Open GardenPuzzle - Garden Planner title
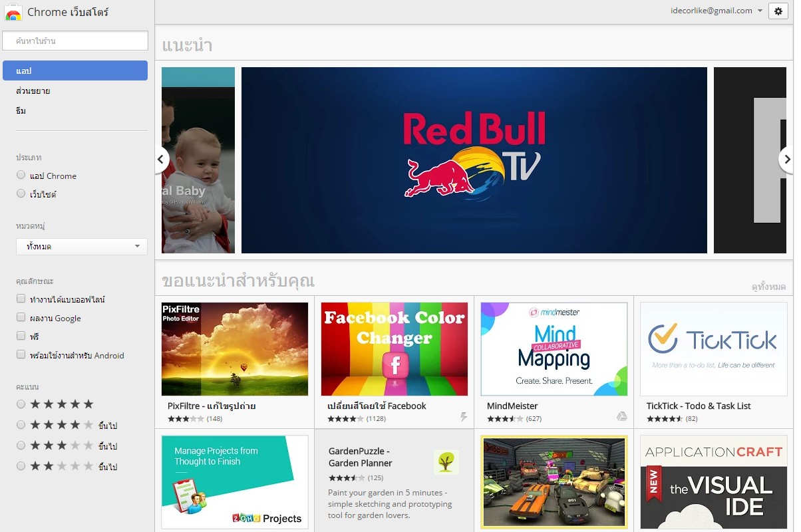Image resolution: width=801 pixels, height=532 pixels. tap(361, 457)
